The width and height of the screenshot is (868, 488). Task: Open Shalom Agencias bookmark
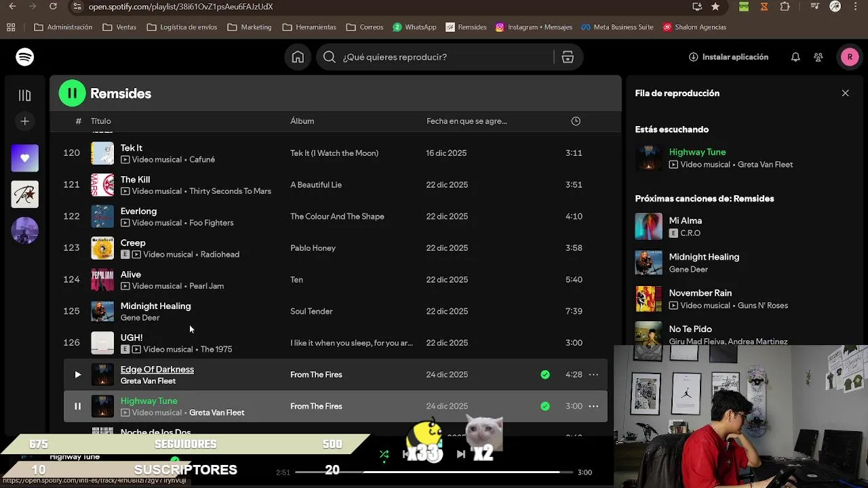694,27
